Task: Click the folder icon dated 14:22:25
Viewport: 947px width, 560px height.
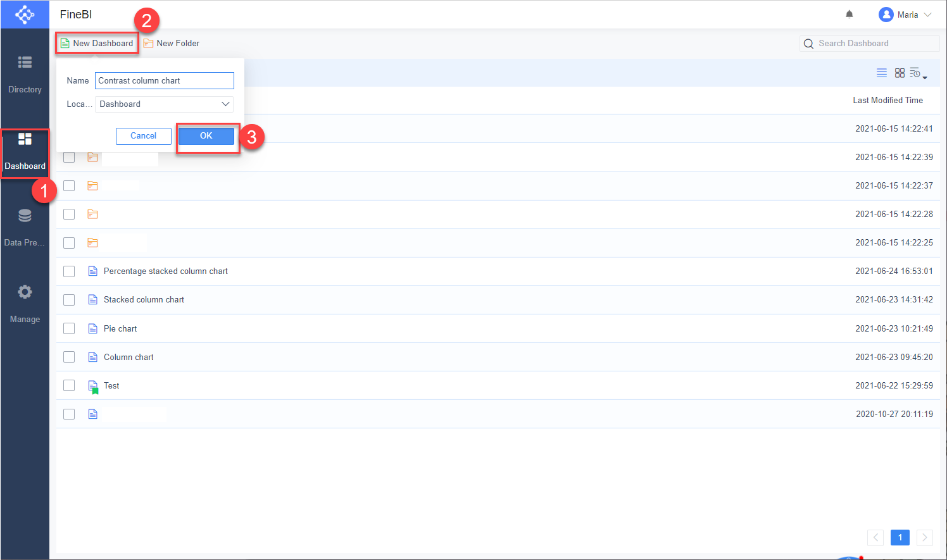Action: tap(92, 242)
